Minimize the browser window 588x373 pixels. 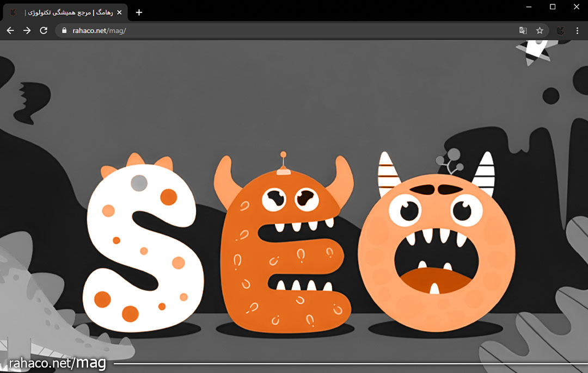click(528, 7)
